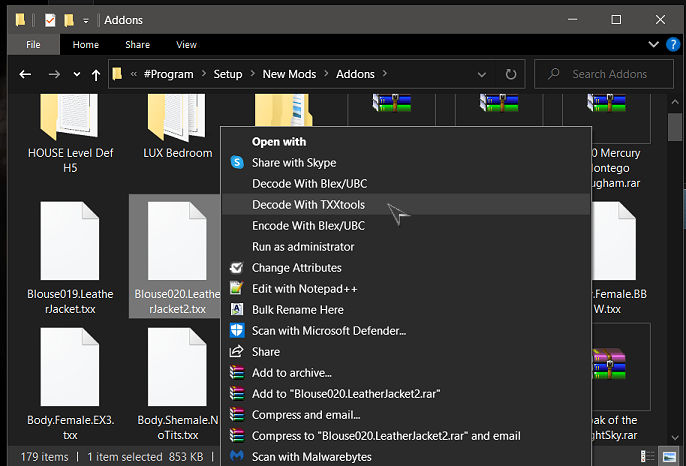Choose Run as administrator
The width and height of the screenshot is (686, 466).
(x=406, y=246)
